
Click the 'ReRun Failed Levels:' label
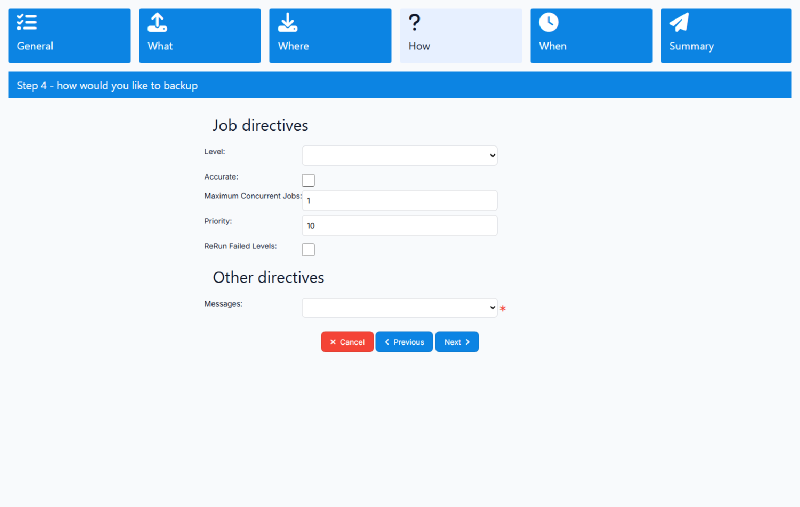click(241, 246)
